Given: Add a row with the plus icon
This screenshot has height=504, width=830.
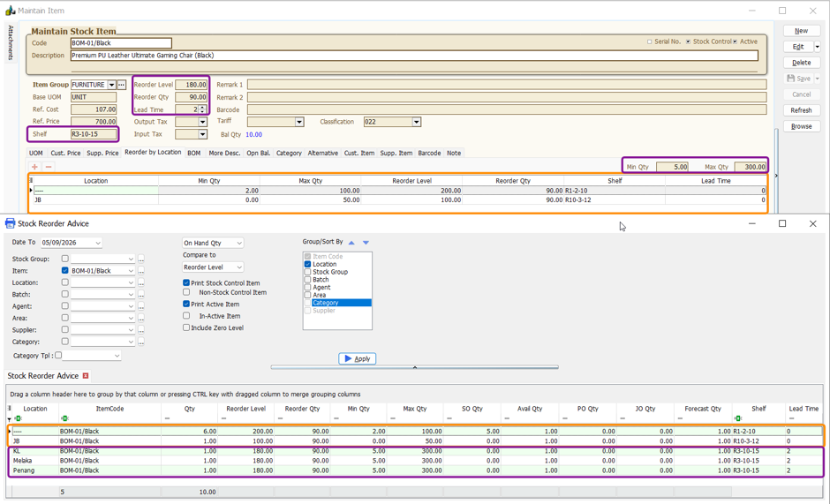Looking at the screenshot, I should 35,167.
